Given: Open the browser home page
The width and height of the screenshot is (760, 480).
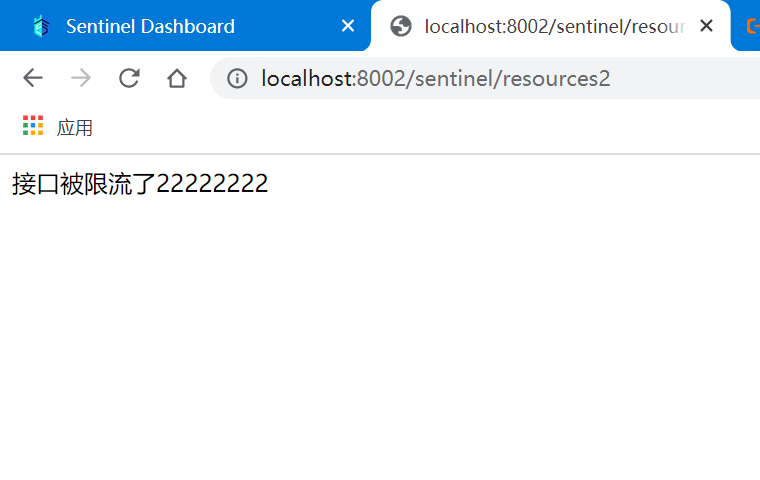Looking at the screenshot, I should coord(177,78).
